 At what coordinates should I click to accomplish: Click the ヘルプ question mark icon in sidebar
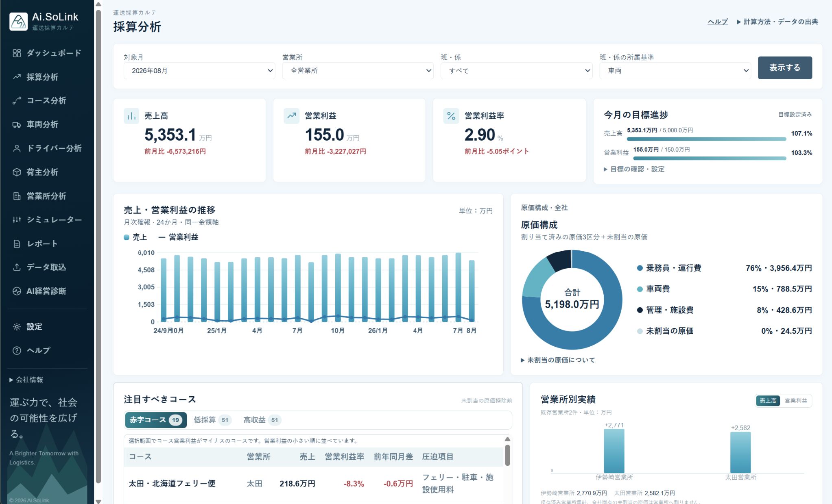pos(17,350)
